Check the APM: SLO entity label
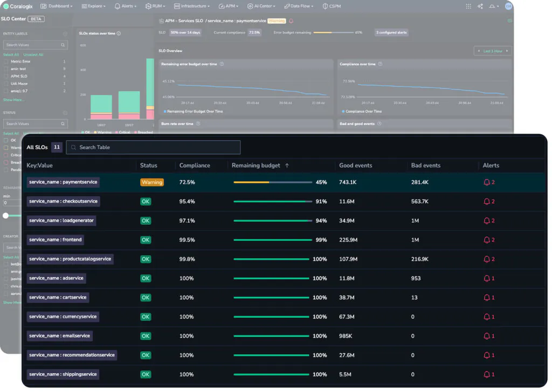 pos(5,77)
